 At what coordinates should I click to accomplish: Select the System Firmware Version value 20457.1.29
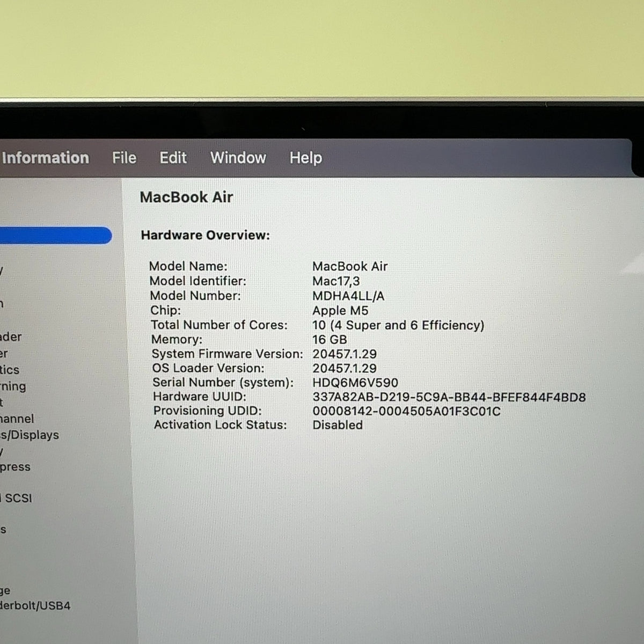pos(345,354)
